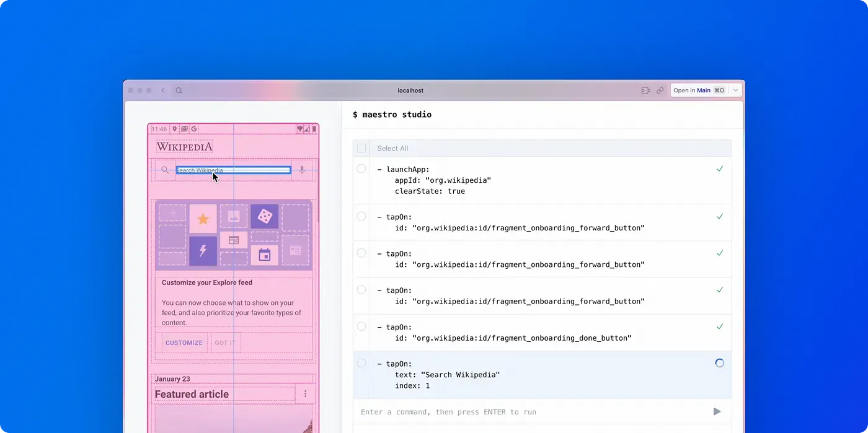Dismiss the banner with GOT IT
The image size is (868, 433).
click(x=224, y=343)
